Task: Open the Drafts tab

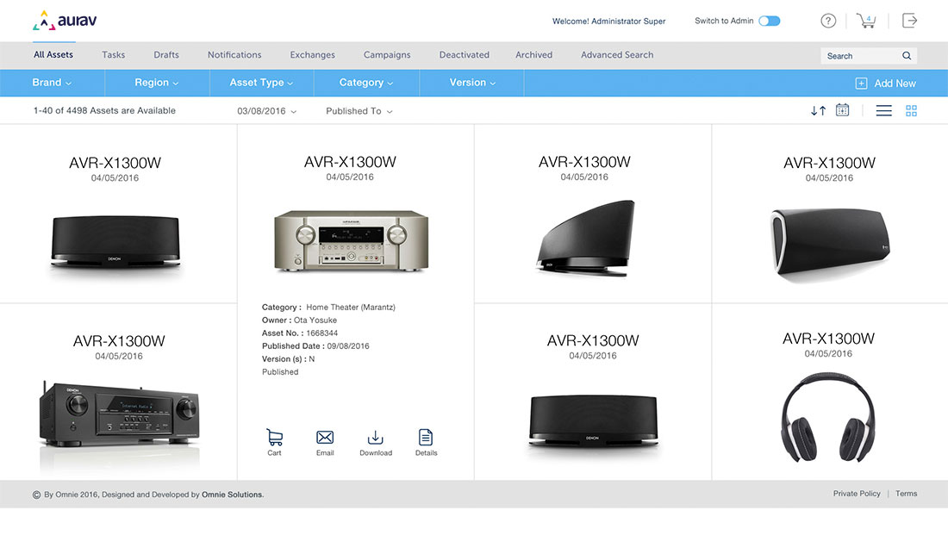Action: (166, 54)
